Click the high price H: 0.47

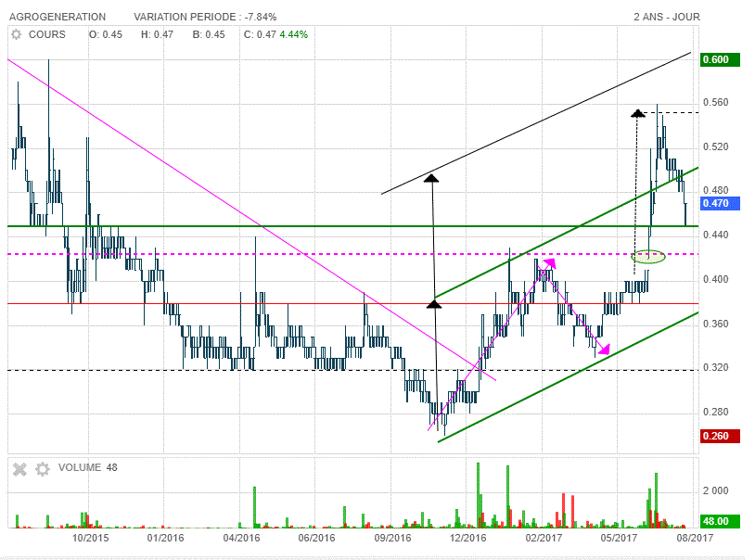pos(157,34)
